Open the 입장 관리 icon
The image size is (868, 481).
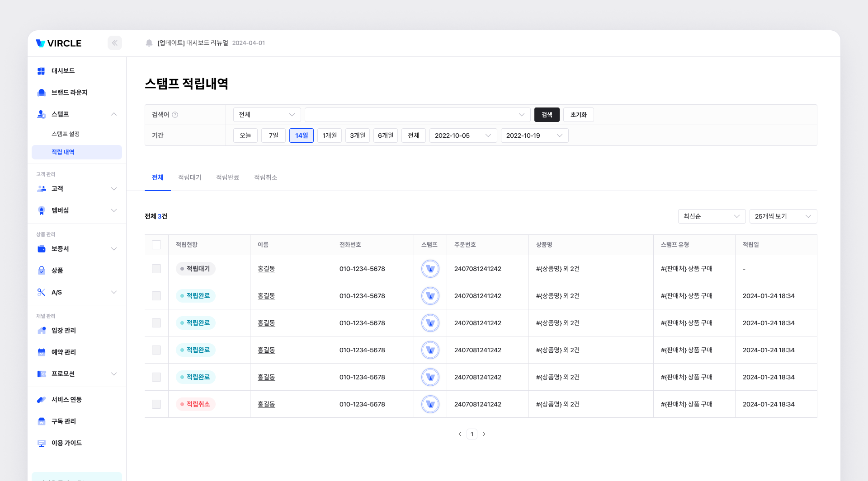(x=41, y=331)
